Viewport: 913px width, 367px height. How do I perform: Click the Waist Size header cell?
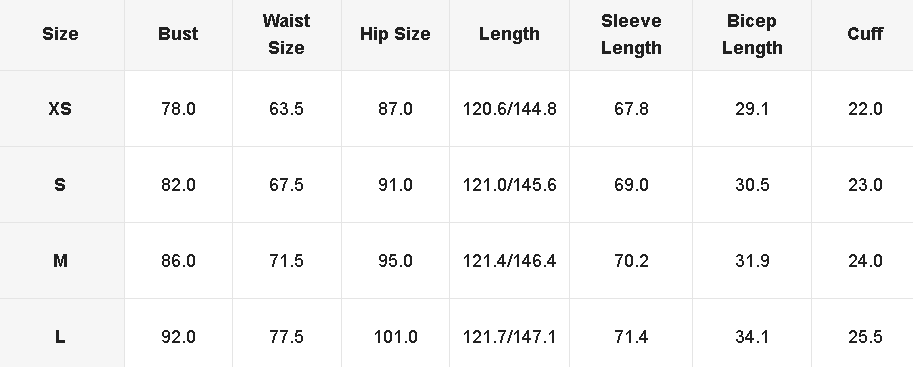(286, 34)
